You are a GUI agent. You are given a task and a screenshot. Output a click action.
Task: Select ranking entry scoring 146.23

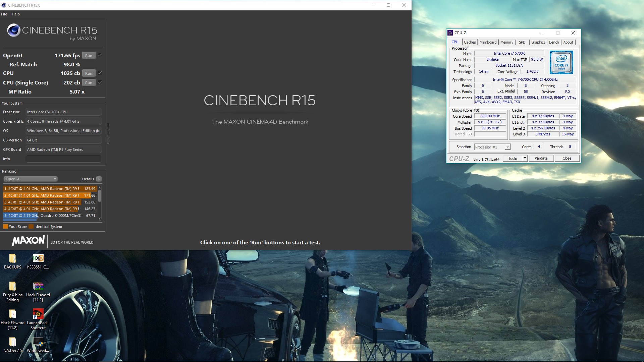tap(50, 209)
